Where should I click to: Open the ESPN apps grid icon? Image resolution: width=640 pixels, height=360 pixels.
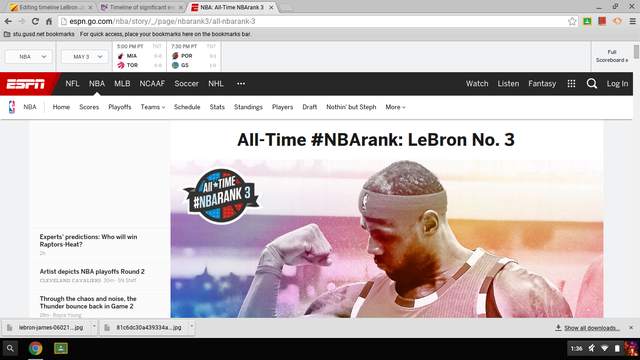571,84
